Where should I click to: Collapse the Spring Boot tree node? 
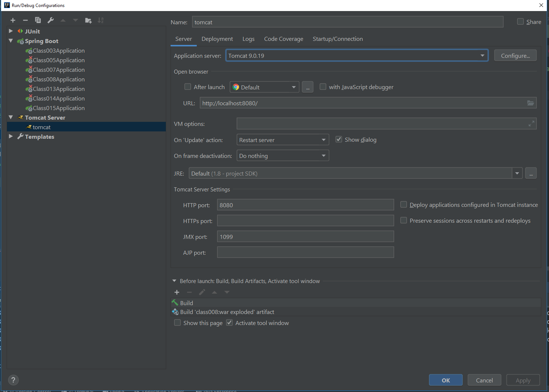tap(11, 41)
